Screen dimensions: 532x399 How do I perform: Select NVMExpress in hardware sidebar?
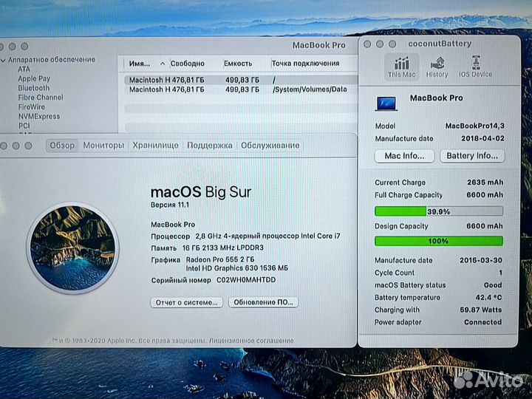tap(39, 117)
